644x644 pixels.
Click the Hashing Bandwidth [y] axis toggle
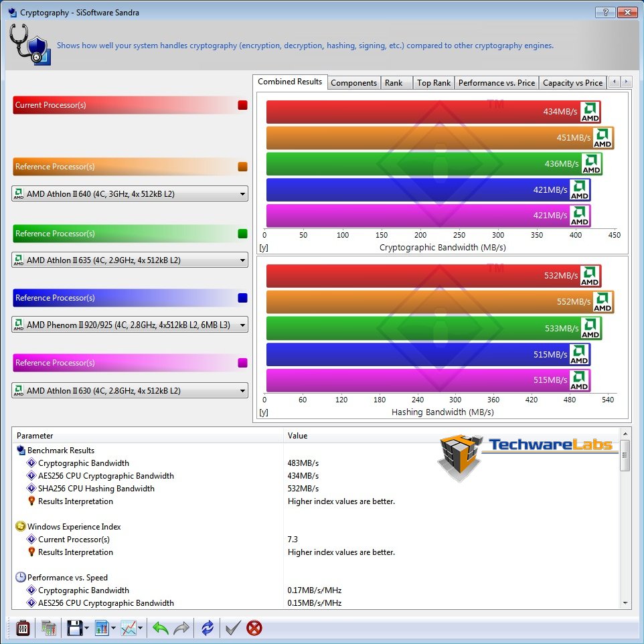tap(264, 412)
